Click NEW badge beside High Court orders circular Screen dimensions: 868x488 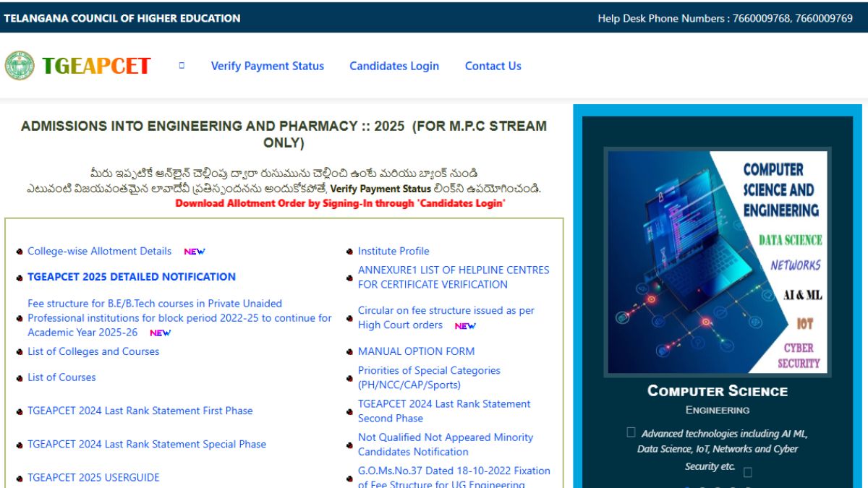[x=465, y=326]
